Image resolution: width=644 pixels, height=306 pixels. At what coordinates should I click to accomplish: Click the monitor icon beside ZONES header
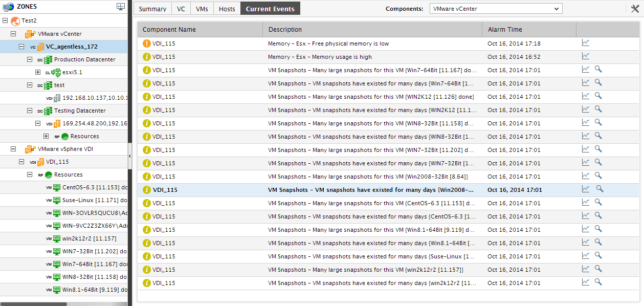coord(121,7)
